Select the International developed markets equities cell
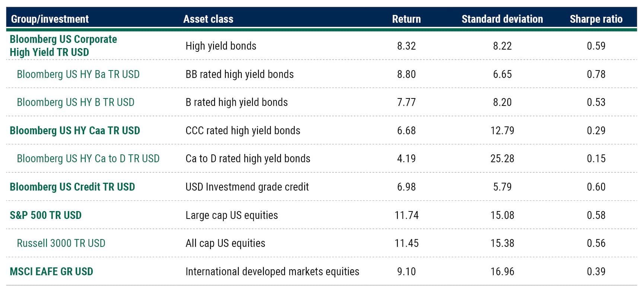 (x=272, y=271)
